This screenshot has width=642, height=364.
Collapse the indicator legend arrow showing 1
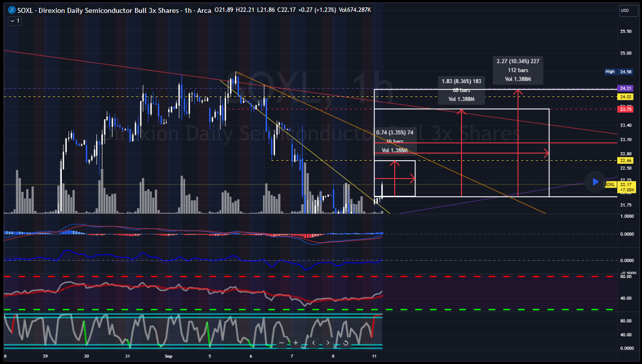coord(14,21)
